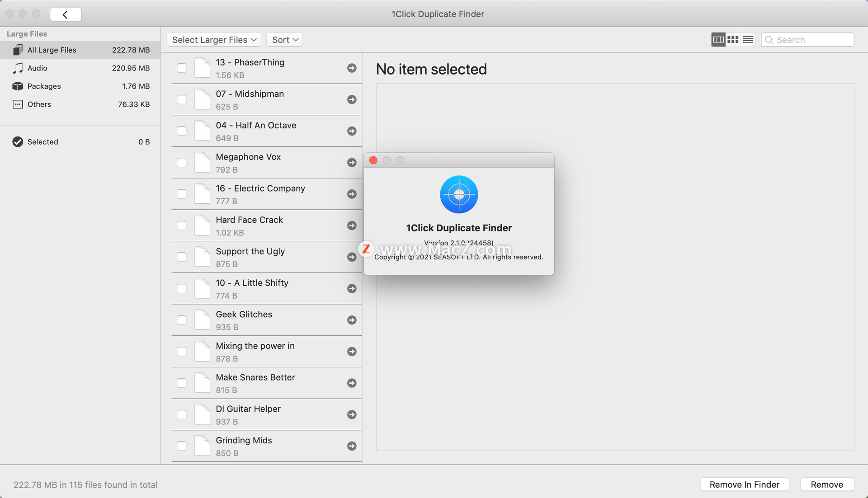Click the Packages box icon
The image size is (868, 498).
pos(18,86)
